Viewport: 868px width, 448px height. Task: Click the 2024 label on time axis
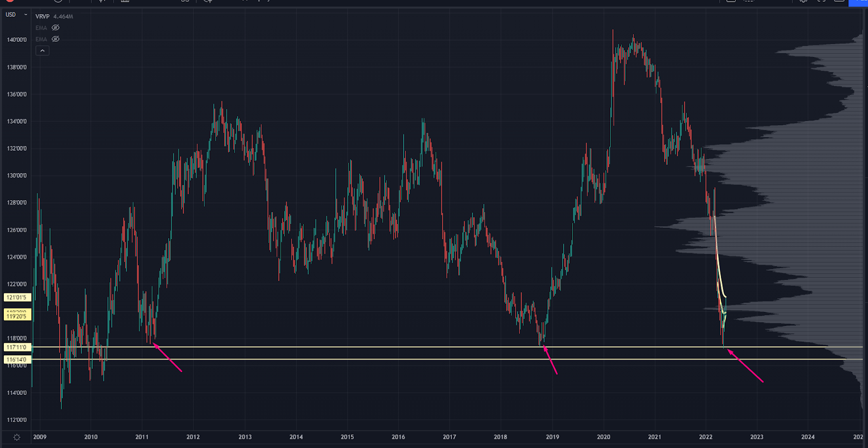[808, 437]
